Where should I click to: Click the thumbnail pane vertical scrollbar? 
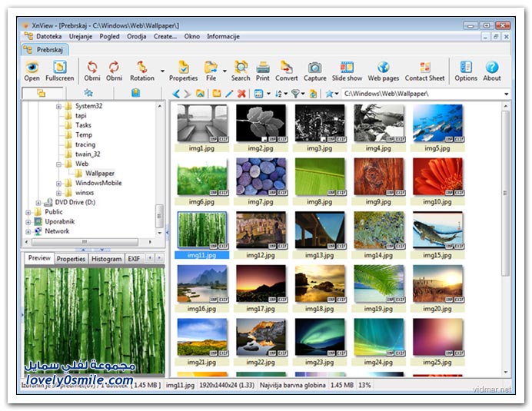pyautogui.click(x=505, y=192)
